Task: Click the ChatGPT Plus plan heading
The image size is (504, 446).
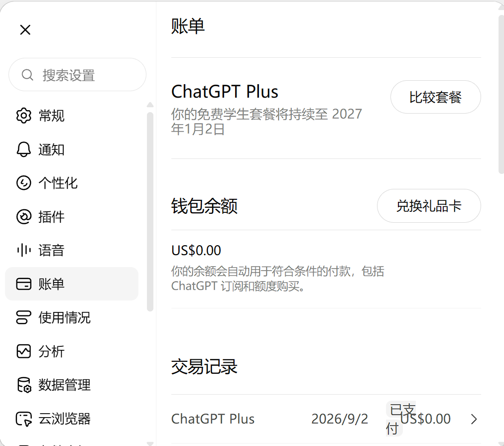Action: (x=225, y=92)
